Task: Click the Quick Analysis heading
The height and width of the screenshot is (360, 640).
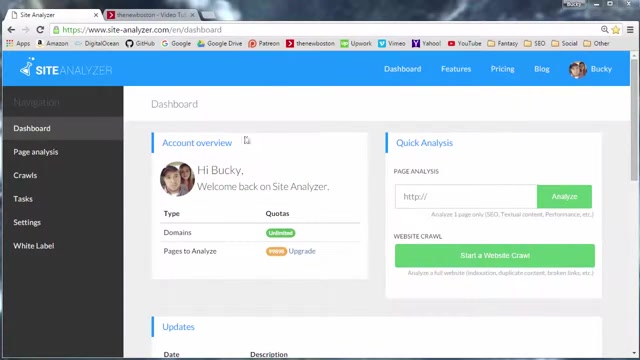Action: click(x=424, y=143)
